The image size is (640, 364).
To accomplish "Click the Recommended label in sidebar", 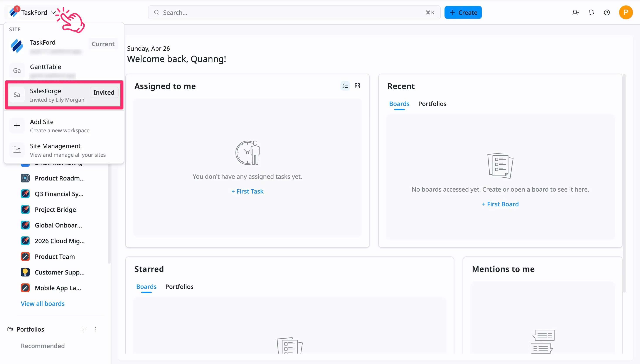I will 43,346.
